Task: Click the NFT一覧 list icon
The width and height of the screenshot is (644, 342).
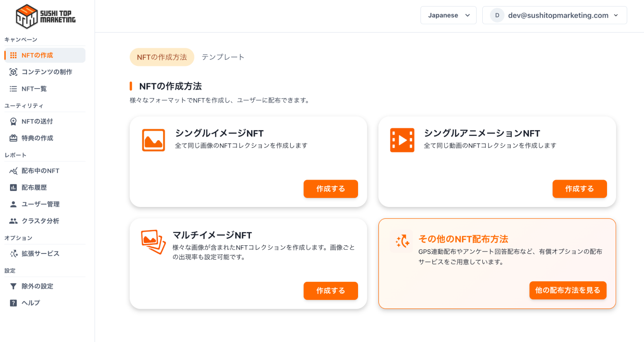Action: pyautogui.click(x=13, y=89)
